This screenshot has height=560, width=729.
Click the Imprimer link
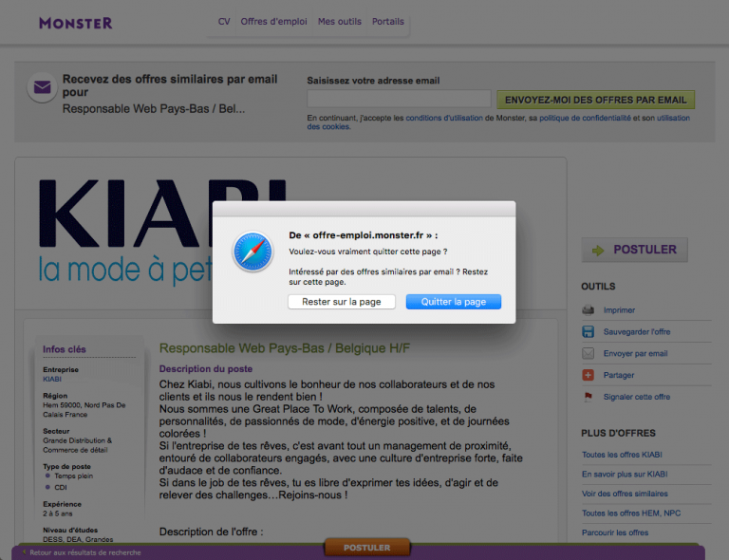click(x=619, y=310)
